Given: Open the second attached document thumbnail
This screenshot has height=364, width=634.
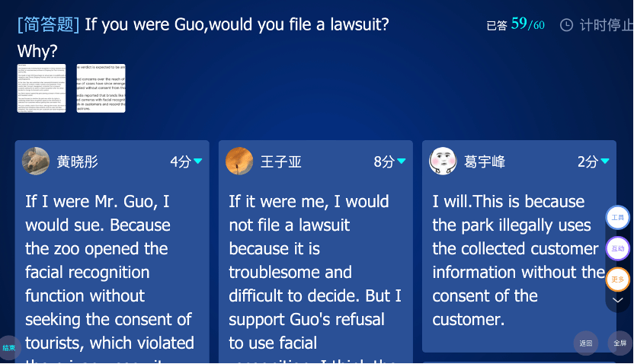Looking at the screenshot, I should click(101, 88).
